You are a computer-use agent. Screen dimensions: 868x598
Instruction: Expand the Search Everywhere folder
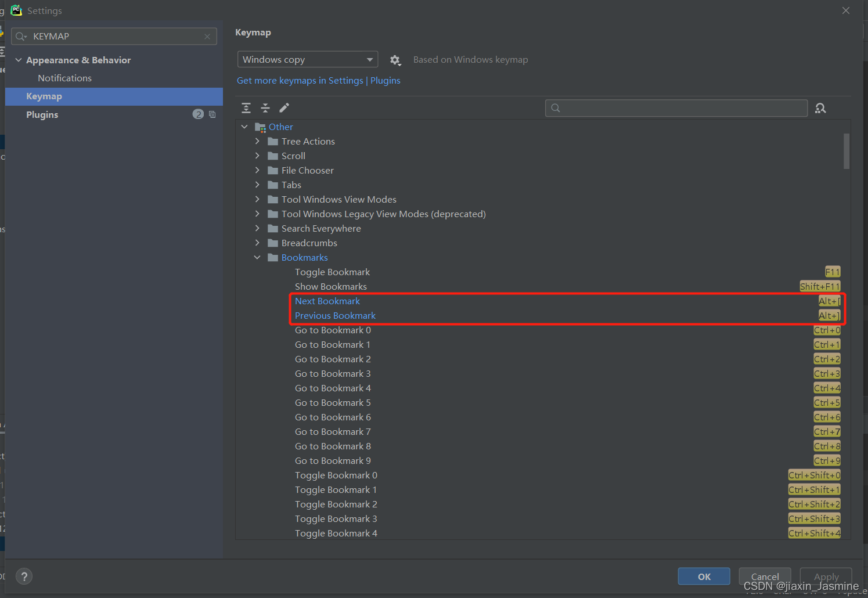[257, 228]
